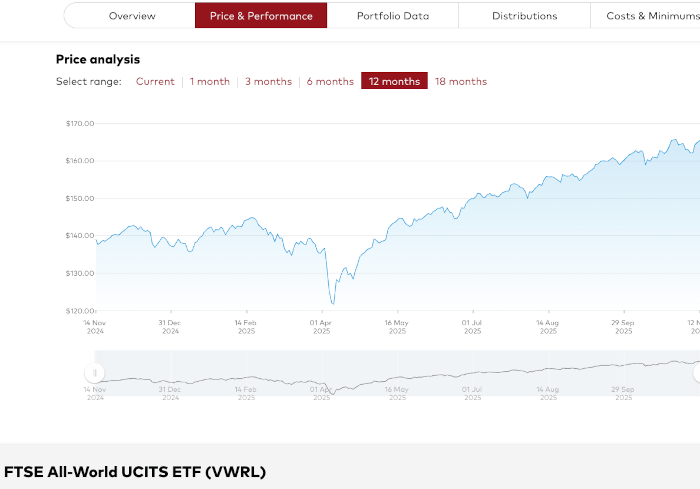Grab the left range slider handle

(95, 372)
